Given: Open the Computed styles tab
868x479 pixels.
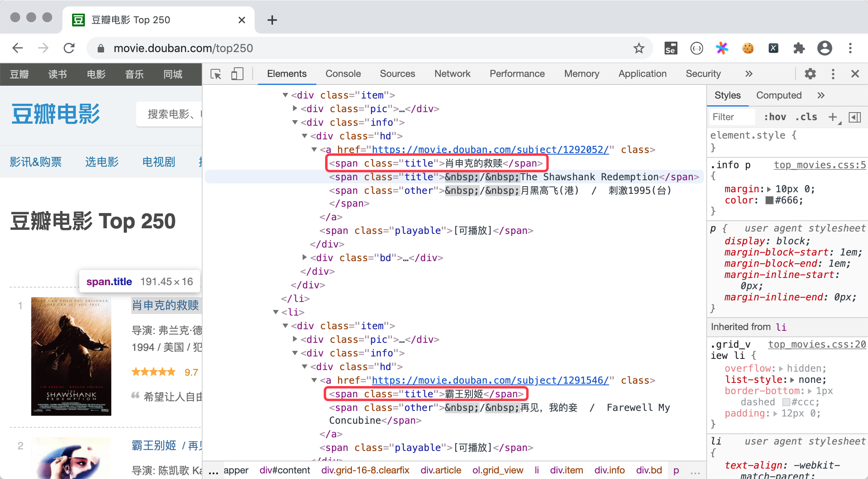Looking at the screenshot, I should point(779,95).
